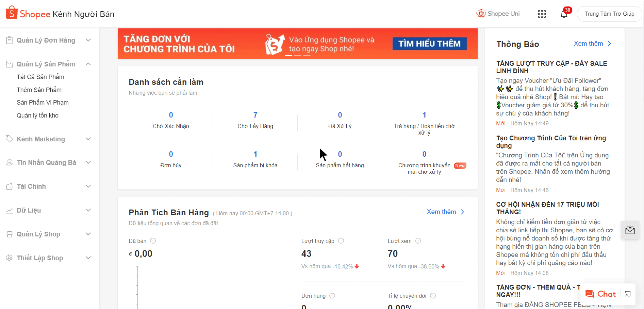Expand the chat window pop-out icon
The height and width of the screenshot is (309, 644).
pos(628,294)
